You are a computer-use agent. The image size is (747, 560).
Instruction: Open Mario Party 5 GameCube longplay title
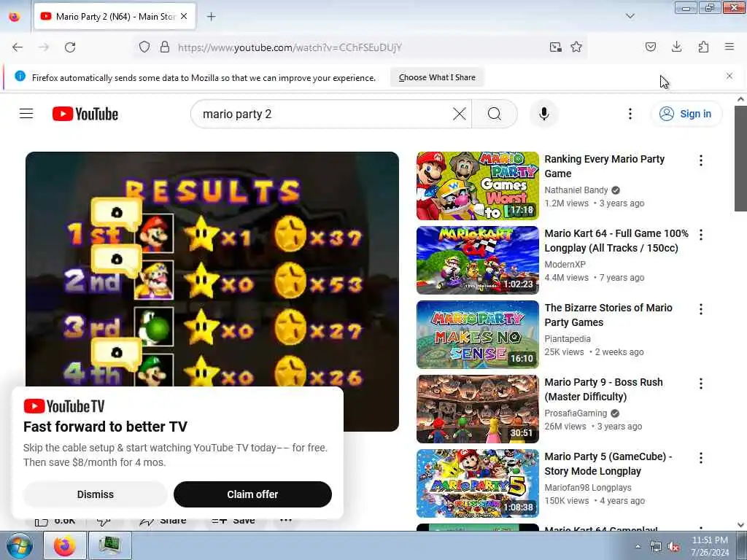point(608,463)
